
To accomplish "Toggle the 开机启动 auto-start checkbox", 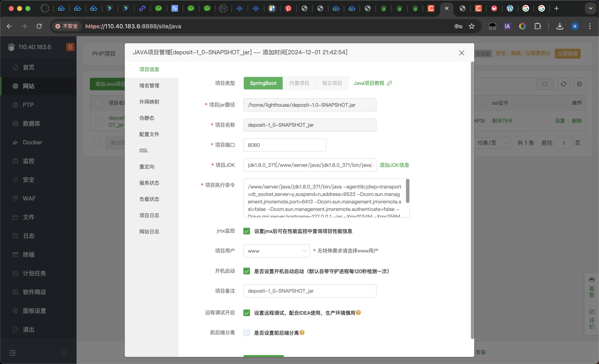I will 246,271.
